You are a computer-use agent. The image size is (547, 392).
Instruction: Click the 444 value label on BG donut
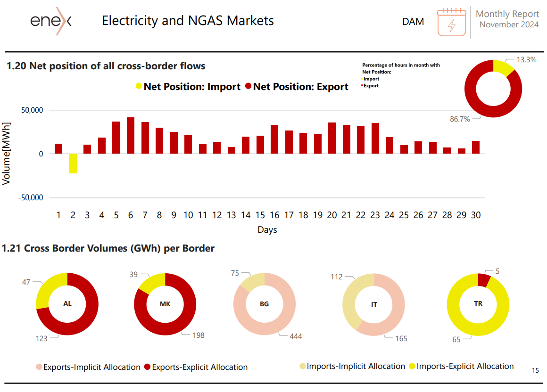(x=296, y=336)
